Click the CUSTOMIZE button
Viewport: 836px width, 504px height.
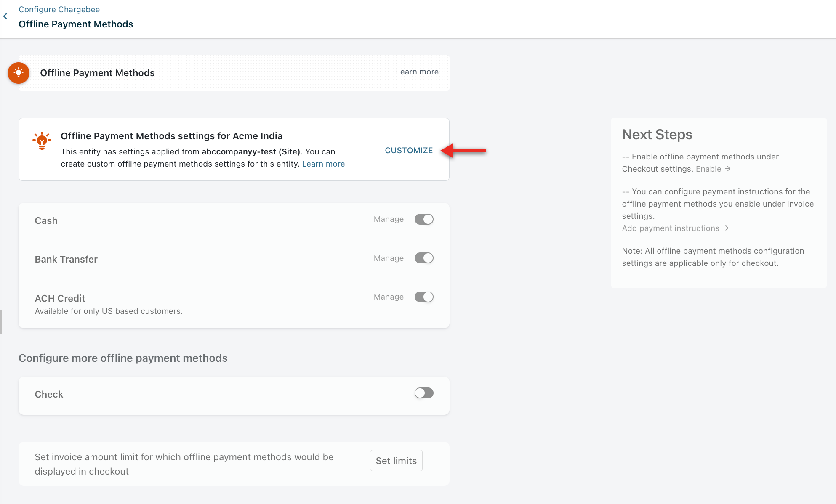tap(409, 151)
